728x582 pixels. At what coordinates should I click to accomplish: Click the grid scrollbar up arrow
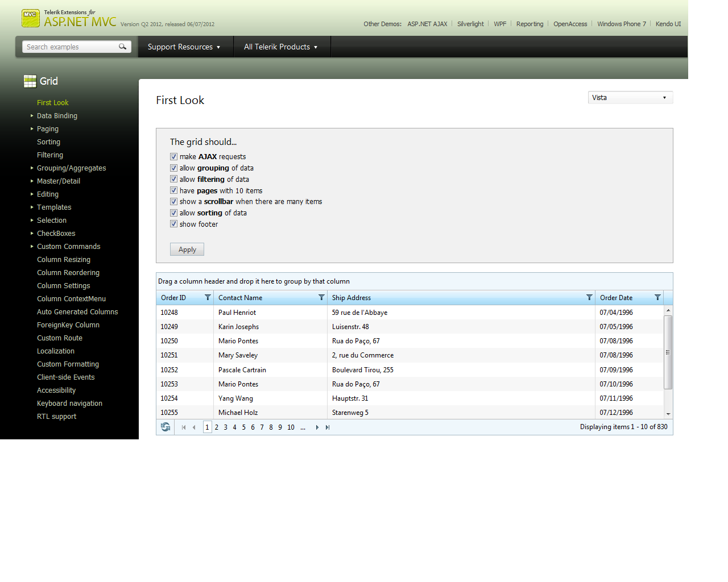tap(668, 310)
